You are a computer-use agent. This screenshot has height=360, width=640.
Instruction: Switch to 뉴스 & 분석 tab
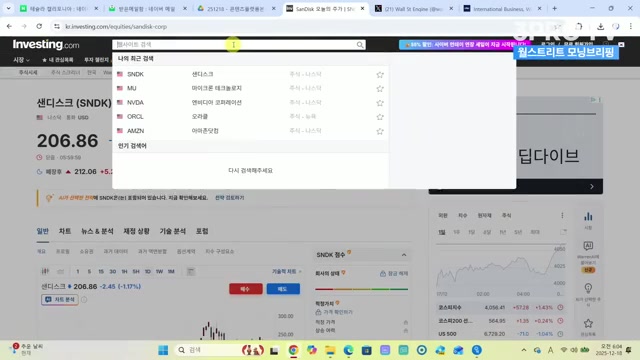pyautogui.click(x=97, y=231)
